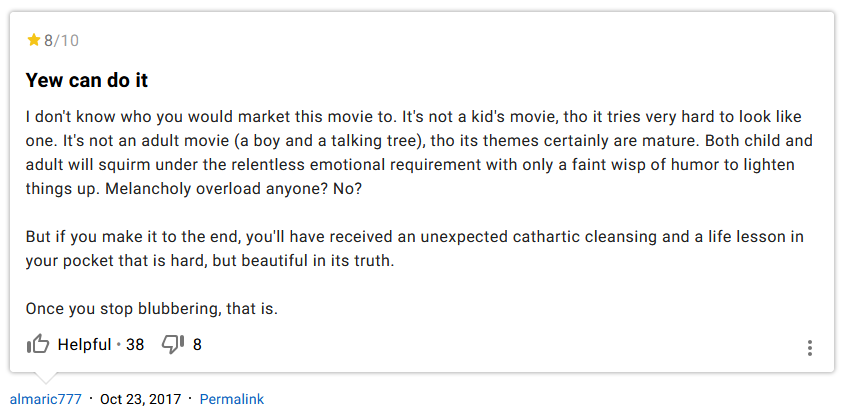
Task: Click the helpful vote count 38
Action: pos(135,344)
